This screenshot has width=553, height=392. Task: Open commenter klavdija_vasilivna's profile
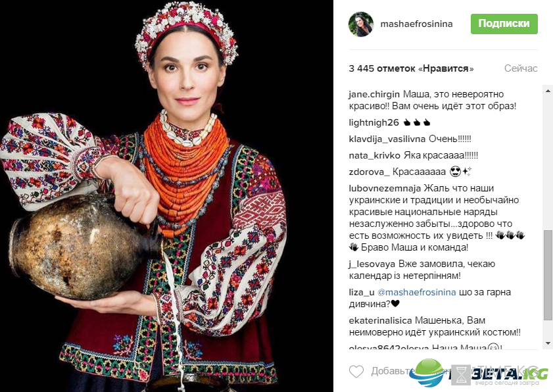point(387,139)
